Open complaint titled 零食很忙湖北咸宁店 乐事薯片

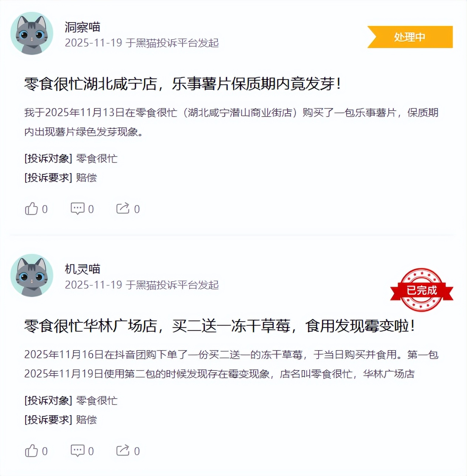tap(182, 84)
